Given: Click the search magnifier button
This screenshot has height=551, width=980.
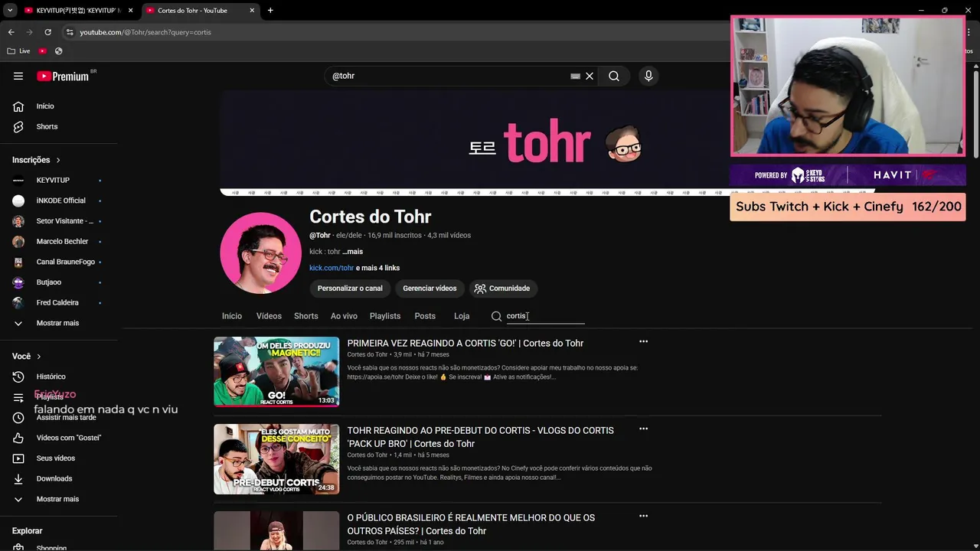Looking at the screenshot, I should pyautogui.click(x=614, y=76).
